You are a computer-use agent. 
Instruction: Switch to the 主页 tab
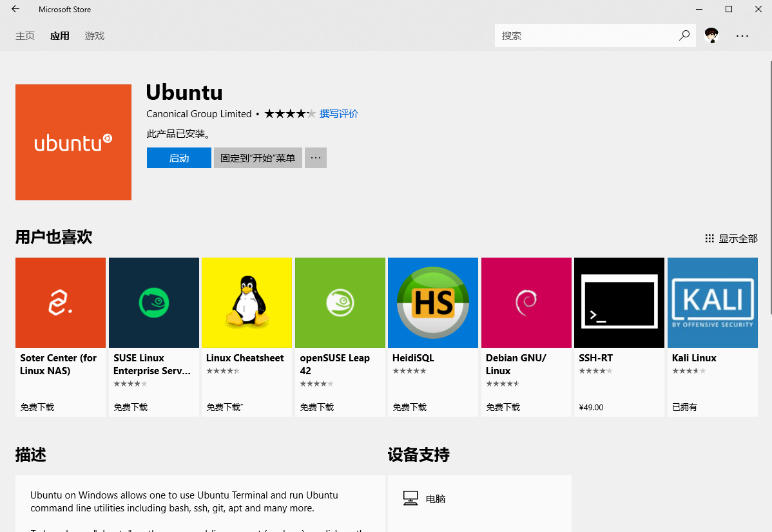click(25, 36)
